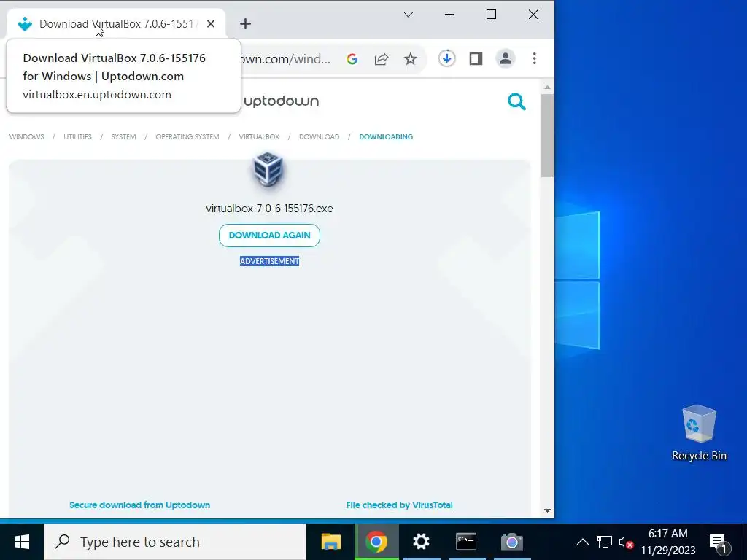Viewport: 747px width, 560px height.
Task: Open Chrome downloads indicator
Action: click(446, 58)
